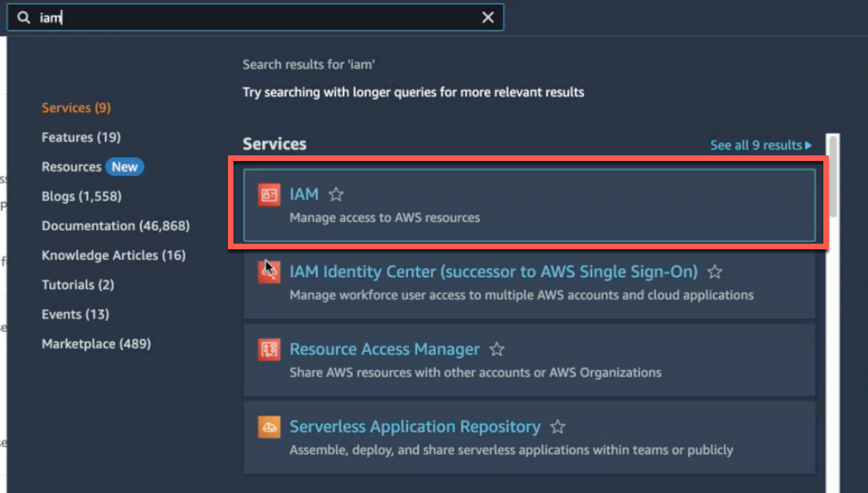Star the IAM Identity Center service
Viewport: 868px width, 493px height.
714,272
